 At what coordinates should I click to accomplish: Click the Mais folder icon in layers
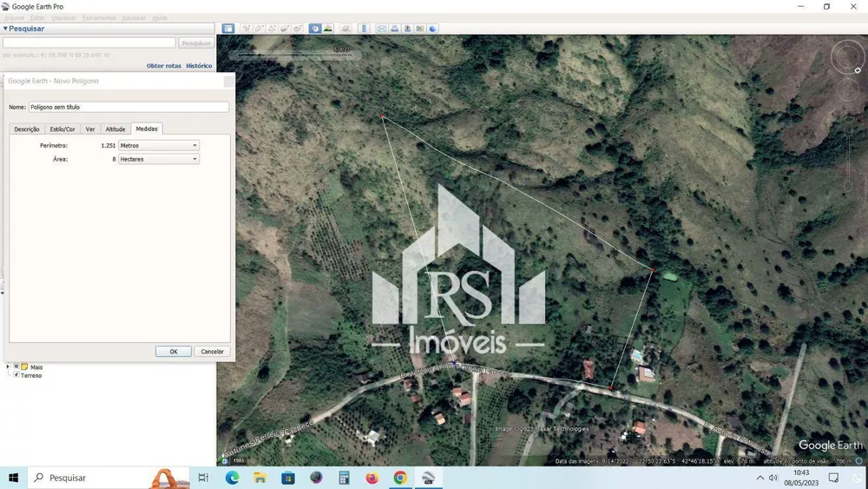pyautogui.click(x=24, y=367)
